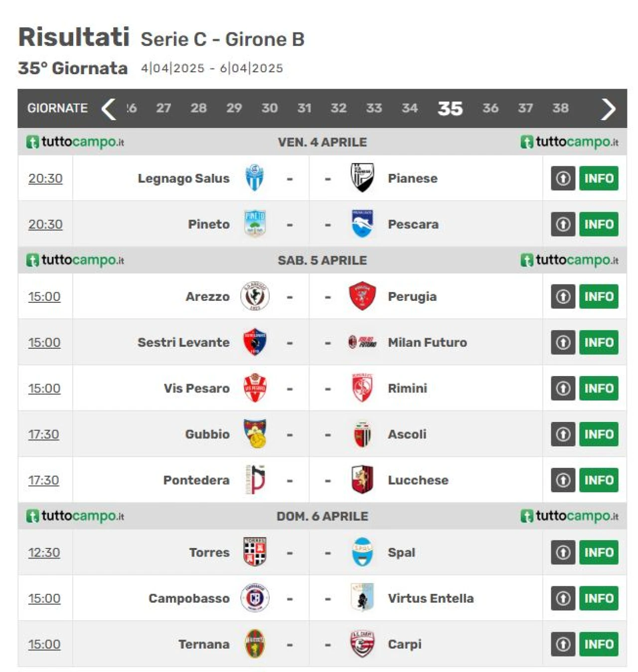This screenshot has height=672, width=638.
Task: Go to previous giornate with left chevron
Action: pyautogui.click(x=108, y=109)
